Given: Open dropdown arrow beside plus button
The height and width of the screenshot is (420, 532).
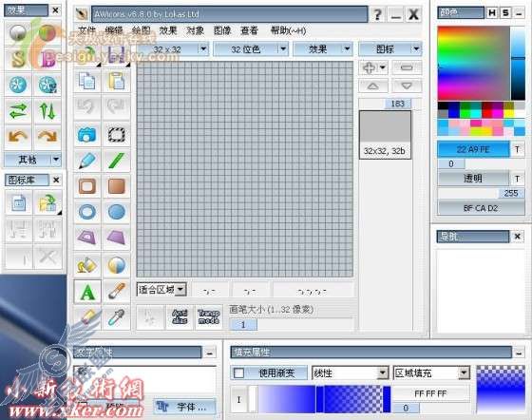Looking at the screenshot, I should pos(383,67).
